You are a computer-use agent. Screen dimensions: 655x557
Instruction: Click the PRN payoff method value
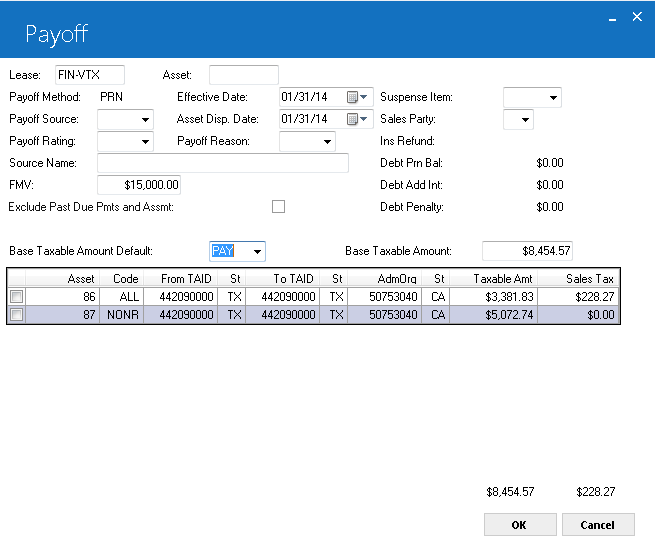tap(112, 97)
